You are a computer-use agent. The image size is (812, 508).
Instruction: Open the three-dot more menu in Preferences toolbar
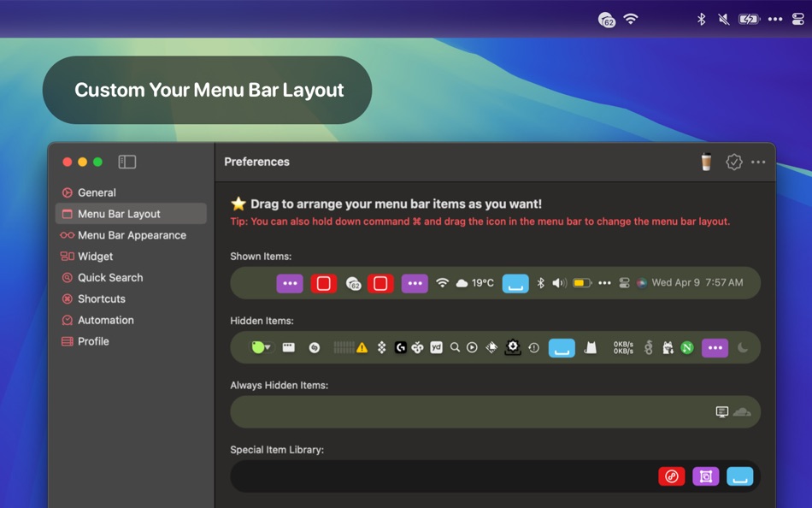pyautogui.click(x=758, y=162)
